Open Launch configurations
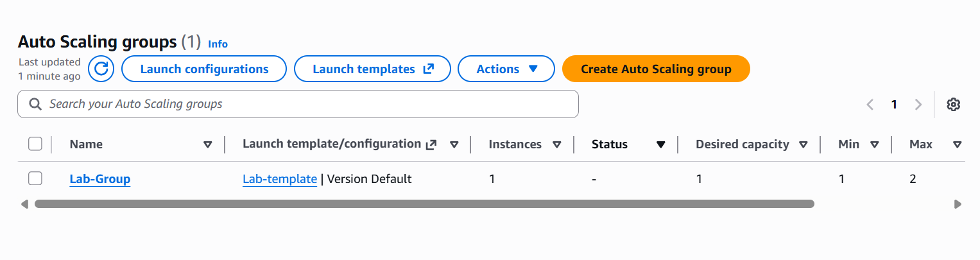Image resolution: width=980 pixels, height=260 pixels. (204, 69)
